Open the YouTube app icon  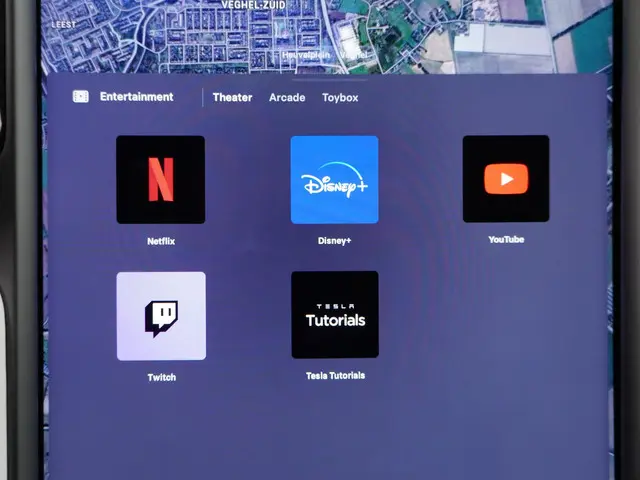[x=506, y=179]
